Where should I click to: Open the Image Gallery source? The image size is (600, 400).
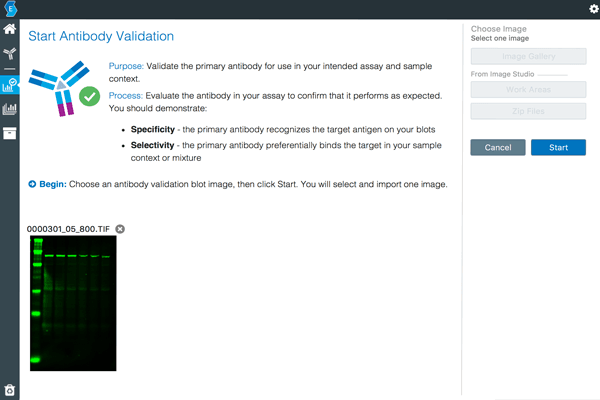(x=528, y=58)
